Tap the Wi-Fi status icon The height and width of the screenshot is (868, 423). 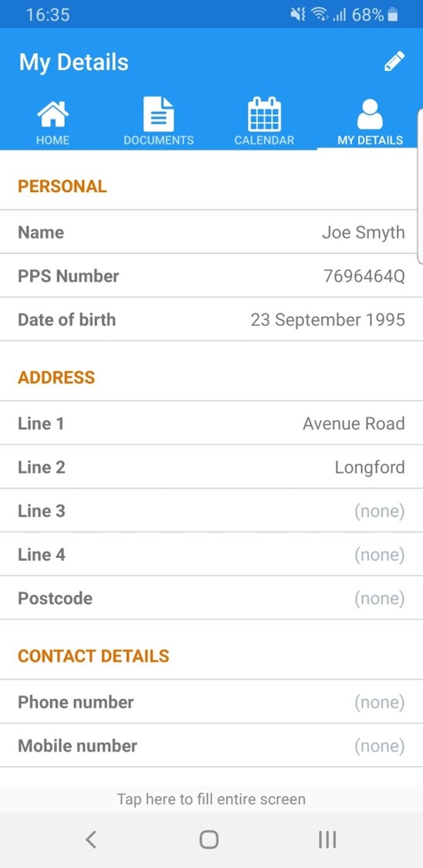coord(318,15)
